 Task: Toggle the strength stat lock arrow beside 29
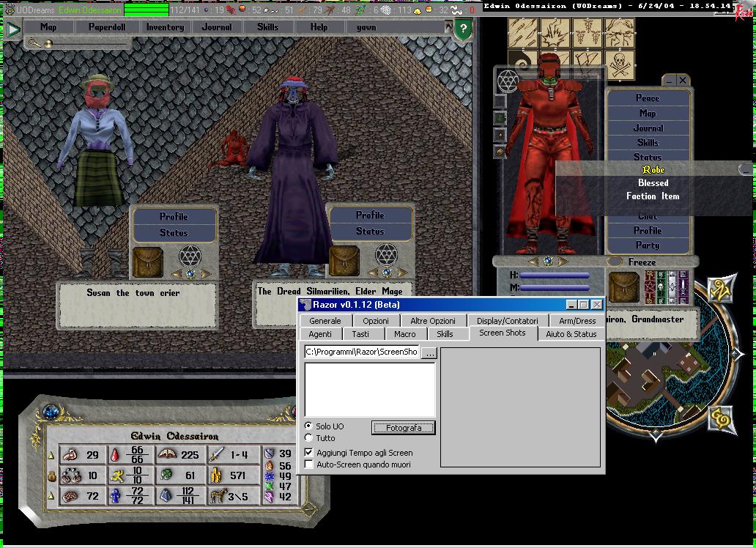click(x=51, y=455)
